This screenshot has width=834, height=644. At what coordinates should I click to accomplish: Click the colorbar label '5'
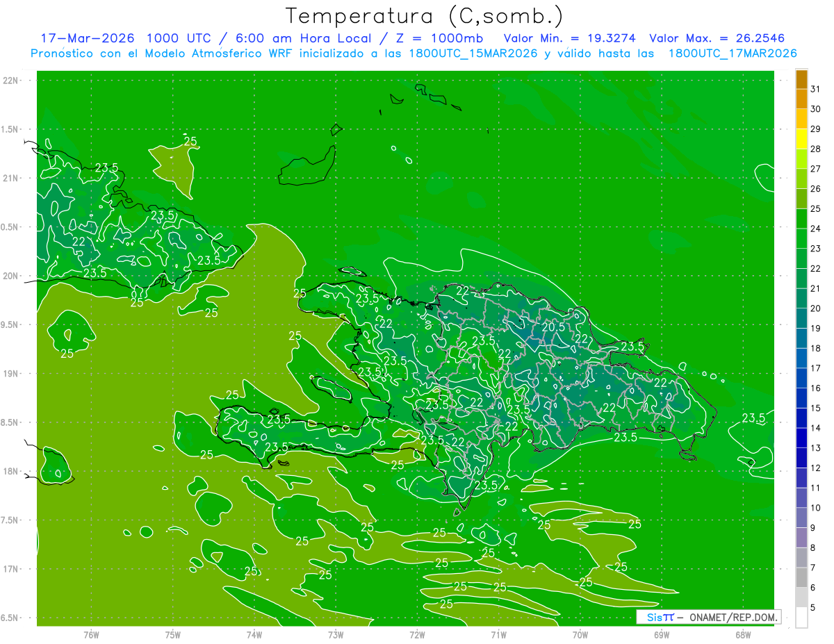click(x=813, y=608)
